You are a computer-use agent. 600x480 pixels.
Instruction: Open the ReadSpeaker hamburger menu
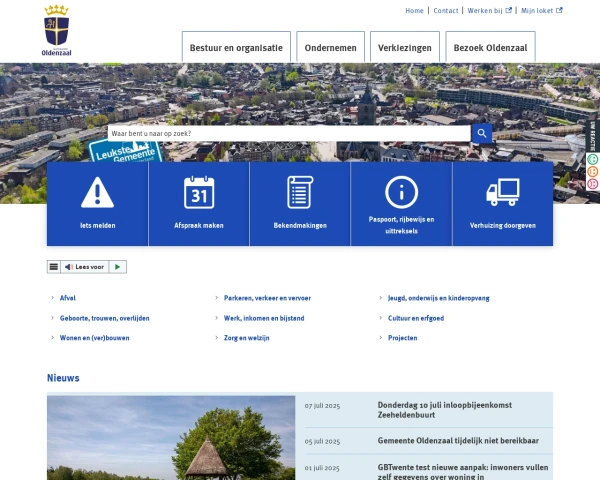coord(54,267)
